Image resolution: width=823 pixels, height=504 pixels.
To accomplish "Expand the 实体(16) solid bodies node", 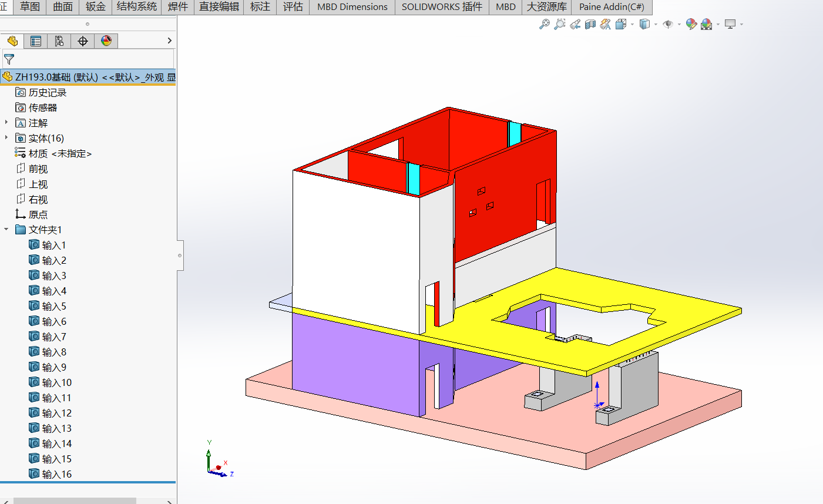I will (x=6, y=138).
